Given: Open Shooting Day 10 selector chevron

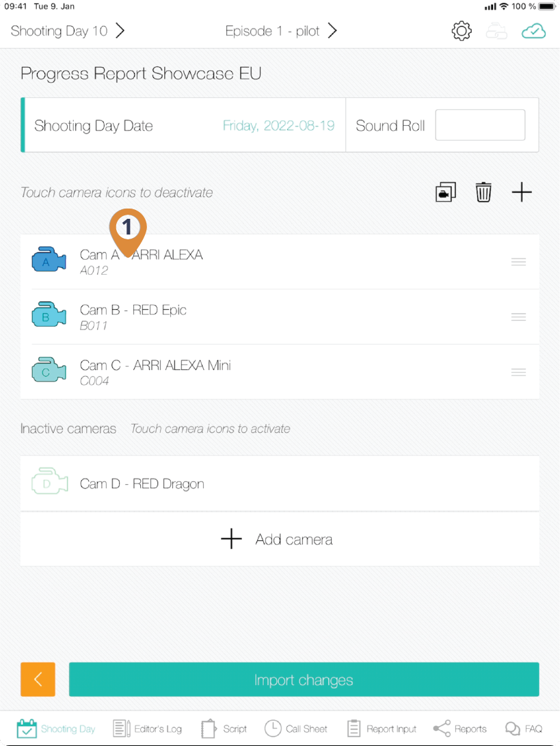Looking at the screenshot, I should [x=120, y=31].
